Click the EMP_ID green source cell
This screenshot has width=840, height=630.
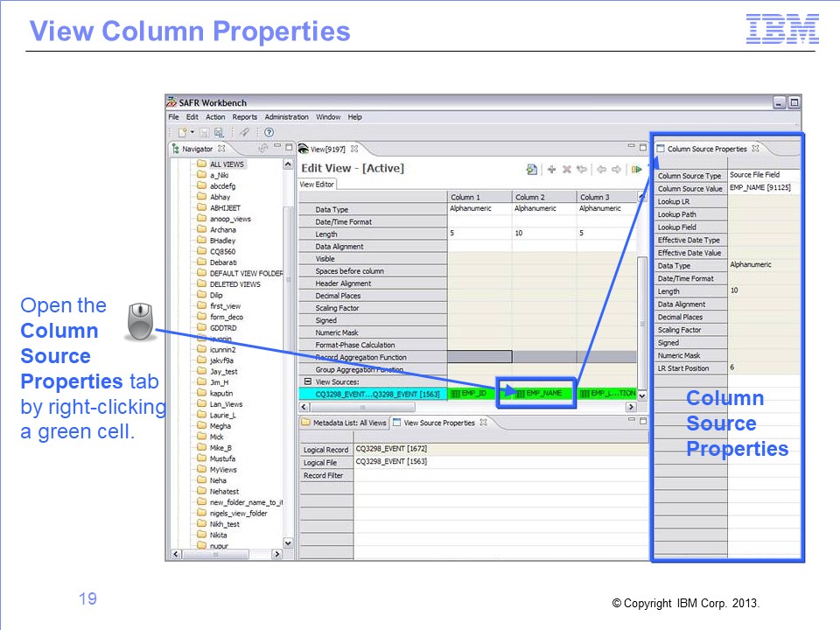472,393
